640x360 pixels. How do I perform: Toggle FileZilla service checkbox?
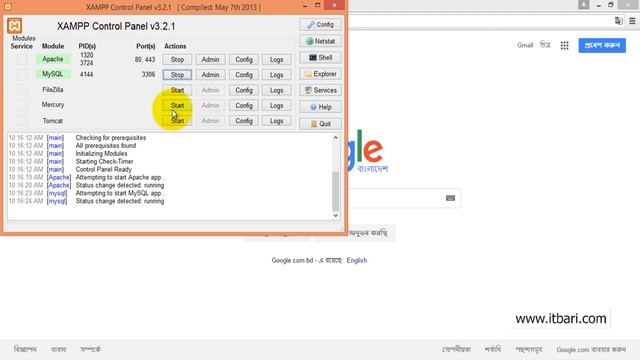tap(22, 90)
